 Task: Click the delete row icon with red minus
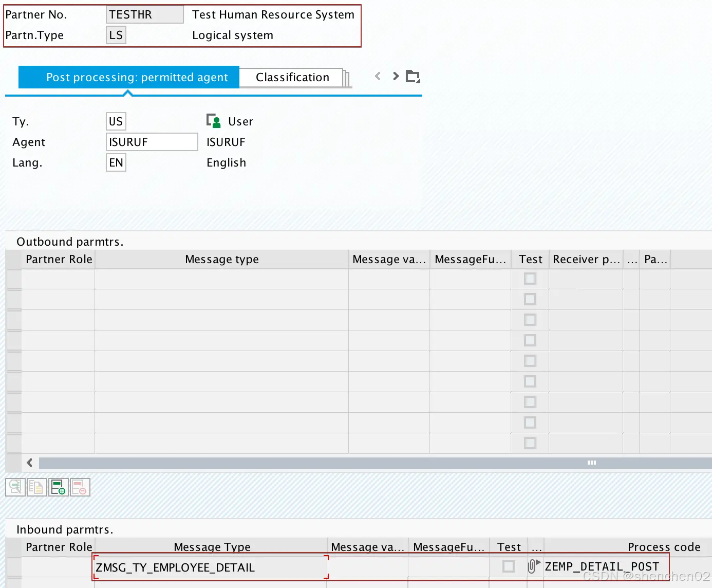80,487
